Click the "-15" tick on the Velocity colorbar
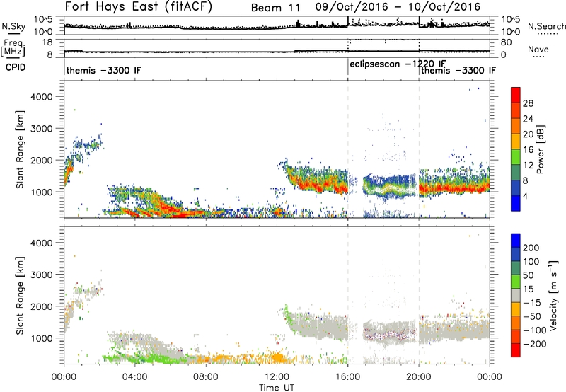 532,302
